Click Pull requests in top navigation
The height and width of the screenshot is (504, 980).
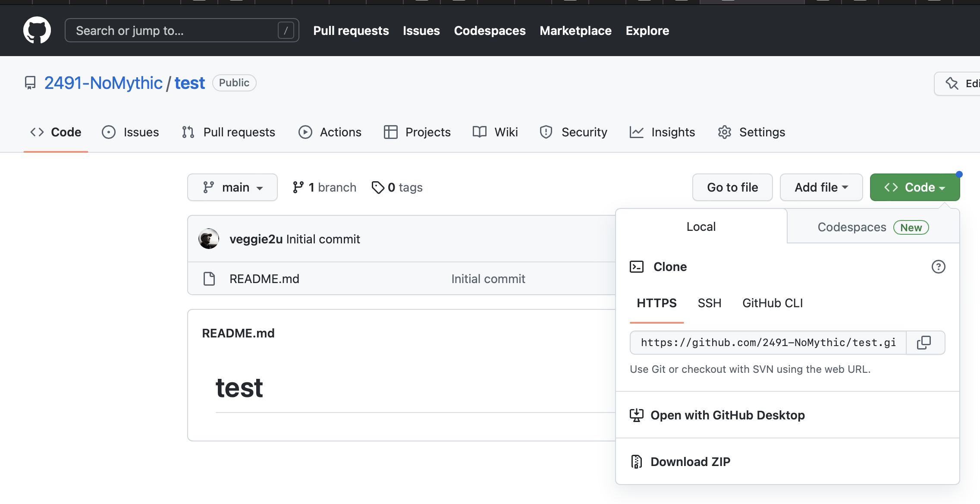pos(351,31)
